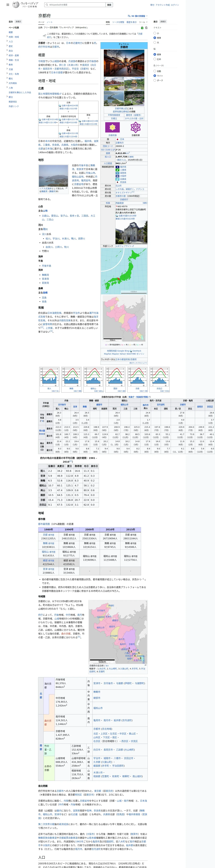Click the purple Kyoto flag color swatch

[112, 127]
